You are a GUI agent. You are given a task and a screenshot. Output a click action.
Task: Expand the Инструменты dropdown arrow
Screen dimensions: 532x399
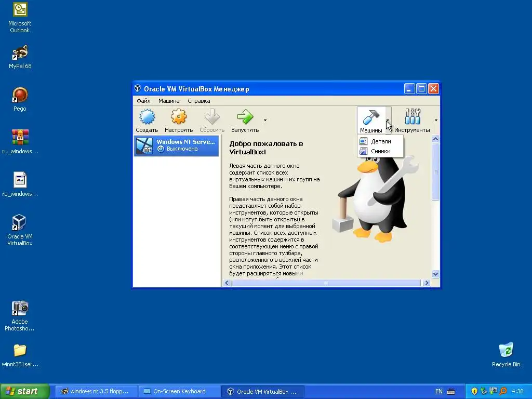436,120
